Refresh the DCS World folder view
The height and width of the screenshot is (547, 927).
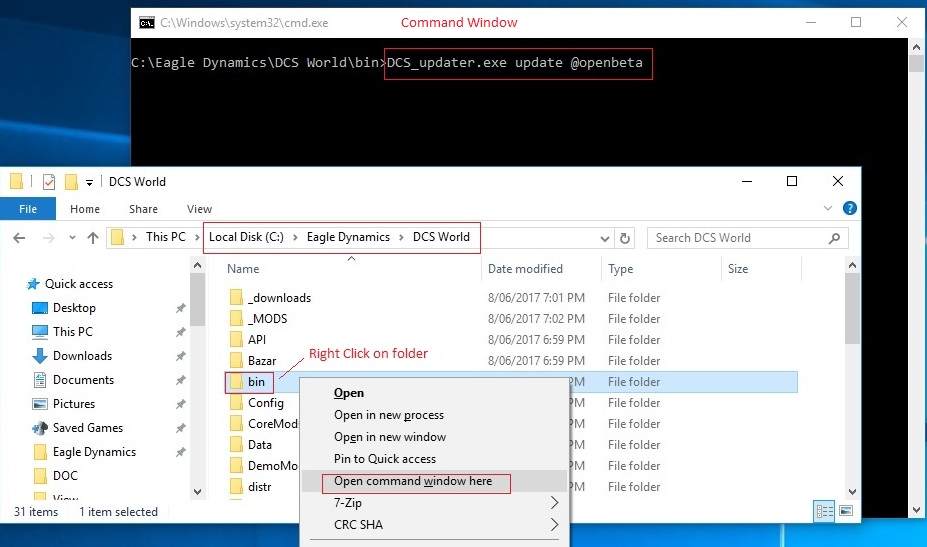pos(624,238)
